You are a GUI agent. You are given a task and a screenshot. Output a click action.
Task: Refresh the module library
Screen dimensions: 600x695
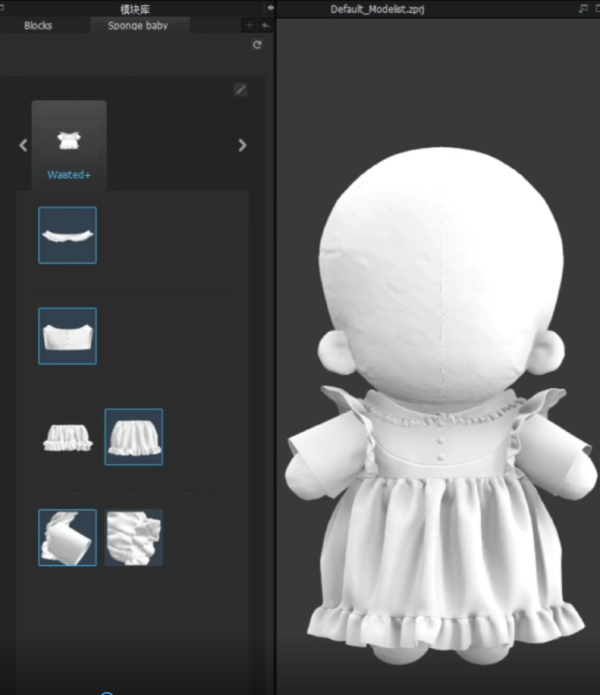point(257,45)
